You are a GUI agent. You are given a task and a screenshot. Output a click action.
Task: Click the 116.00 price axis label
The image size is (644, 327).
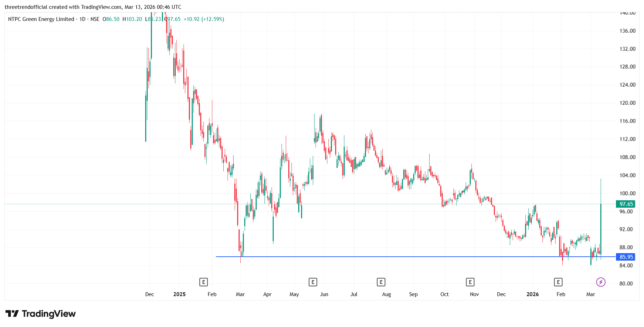627,121
